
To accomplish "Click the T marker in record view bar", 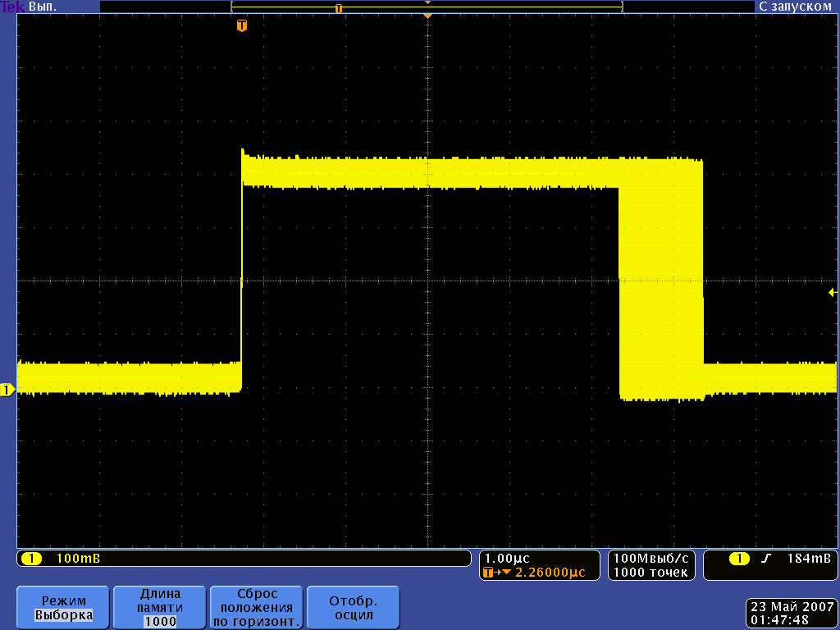I will click(x=338, y=7).
